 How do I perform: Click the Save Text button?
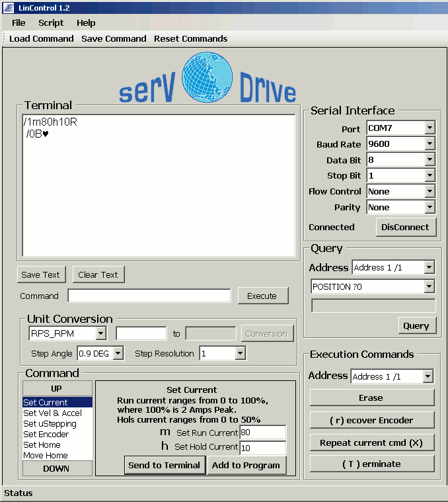coord(41,274)
